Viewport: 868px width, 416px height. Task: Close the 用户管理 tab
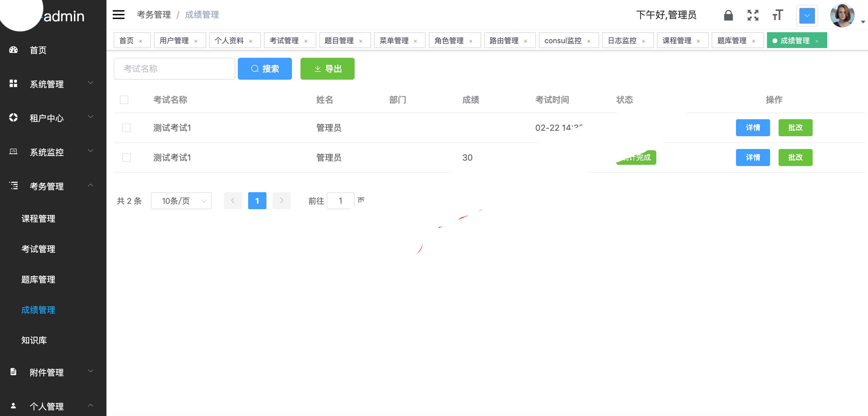[x=196, y=41]
